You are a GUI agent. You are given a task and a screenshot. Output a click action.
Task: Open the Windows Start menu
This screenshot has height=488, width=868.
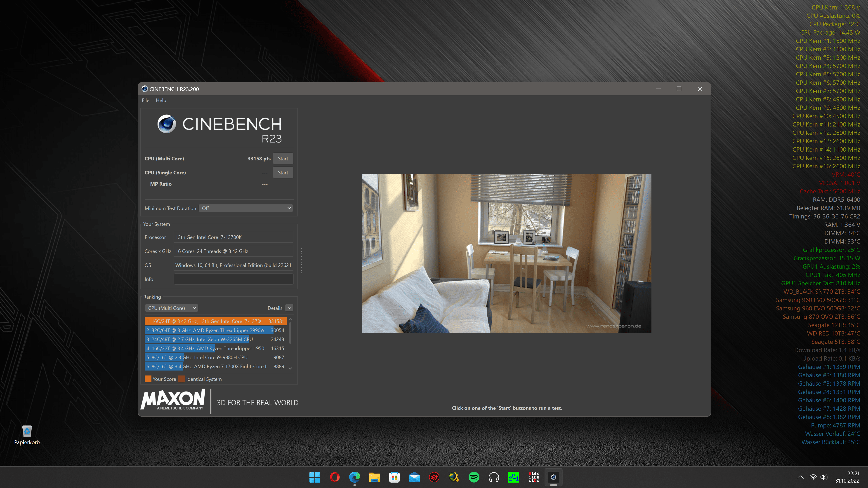pyautogui.click(x=314, y=477)
